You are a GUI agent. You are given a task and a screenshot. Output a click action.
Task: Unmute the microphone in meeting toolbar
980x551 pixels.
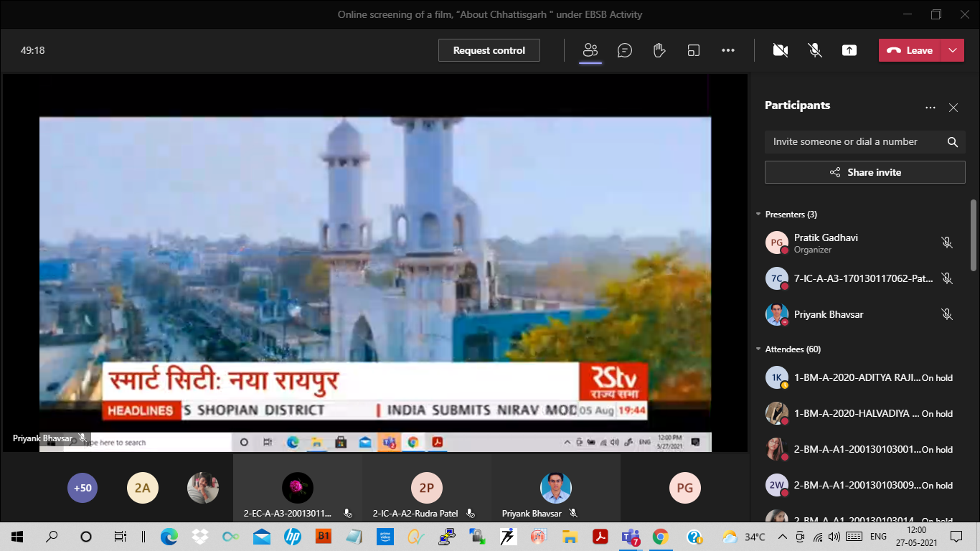tap(815, 50)
